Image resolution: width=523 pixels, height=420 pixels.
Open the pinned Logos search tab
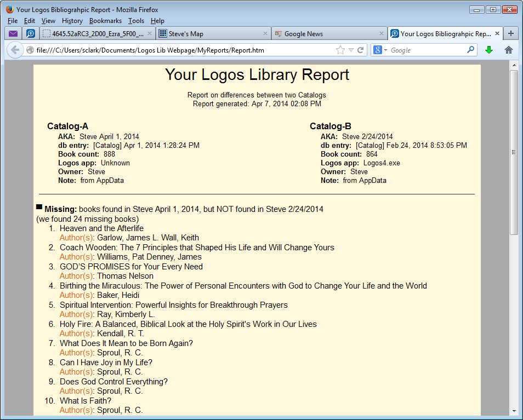(31, 33)
